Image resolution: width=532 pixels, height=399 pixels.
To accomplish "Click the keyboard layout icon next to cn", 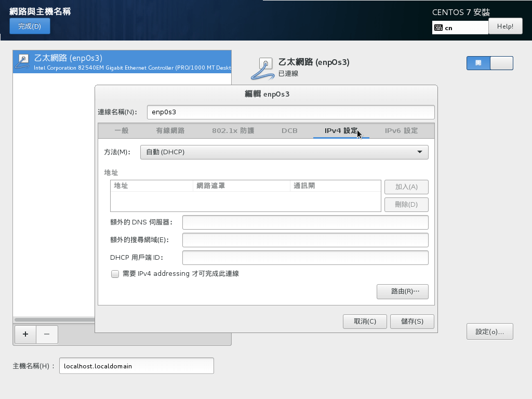I will point(438,28).
